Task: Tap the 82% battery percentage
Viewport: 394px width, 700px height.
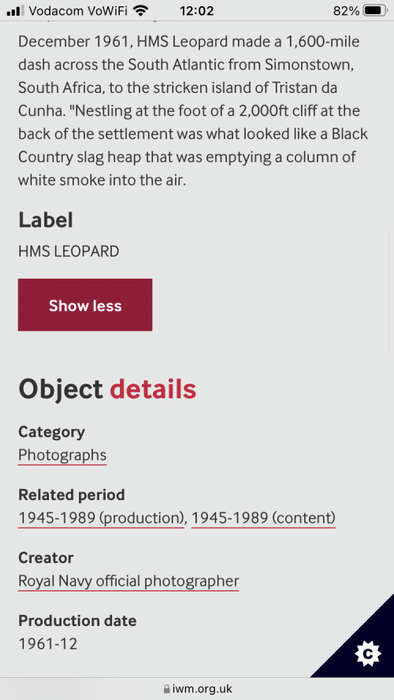Action: coord(346,11)
